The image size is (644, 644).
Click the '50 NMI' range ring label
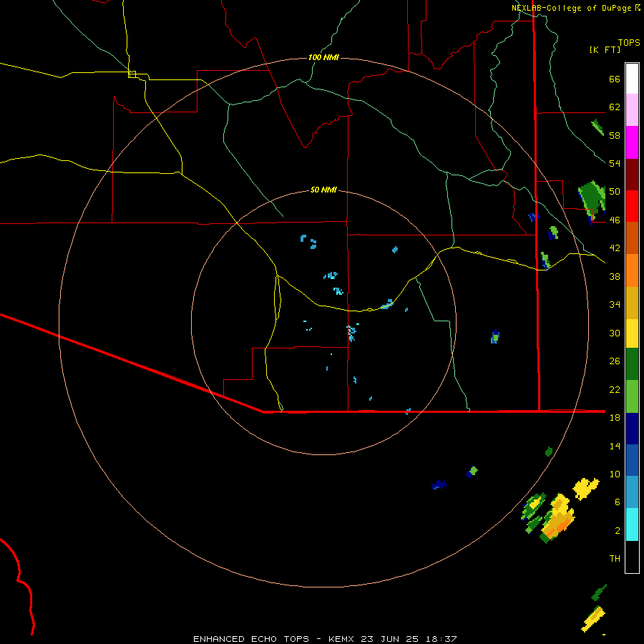(323, 190)
